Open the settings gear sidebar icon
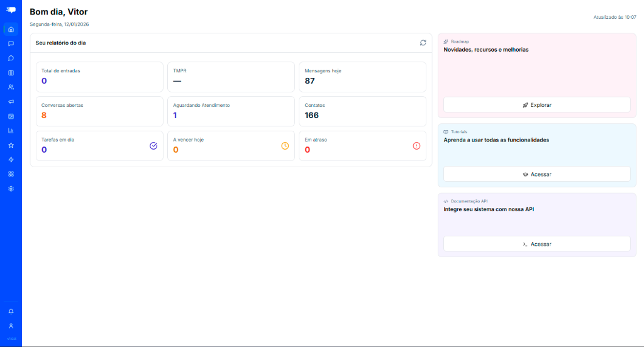 click(11, 189)
